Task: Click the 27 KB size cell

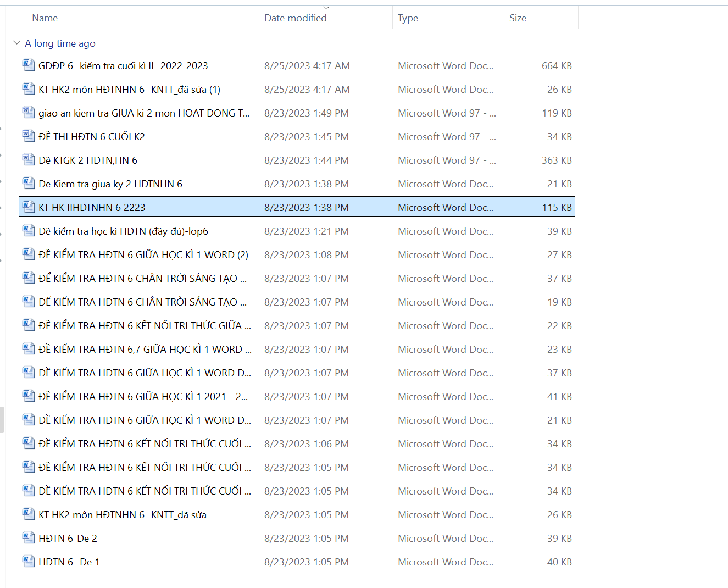Action: (x=559, y=255)
